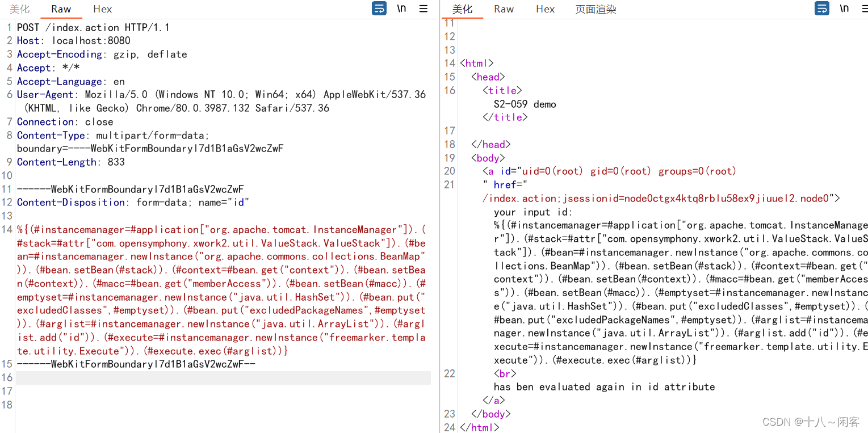Switch to Raw tab in response panel
The height and width of the screenshot is (433, 868).
pyautogui.click(x=504, y=9)
